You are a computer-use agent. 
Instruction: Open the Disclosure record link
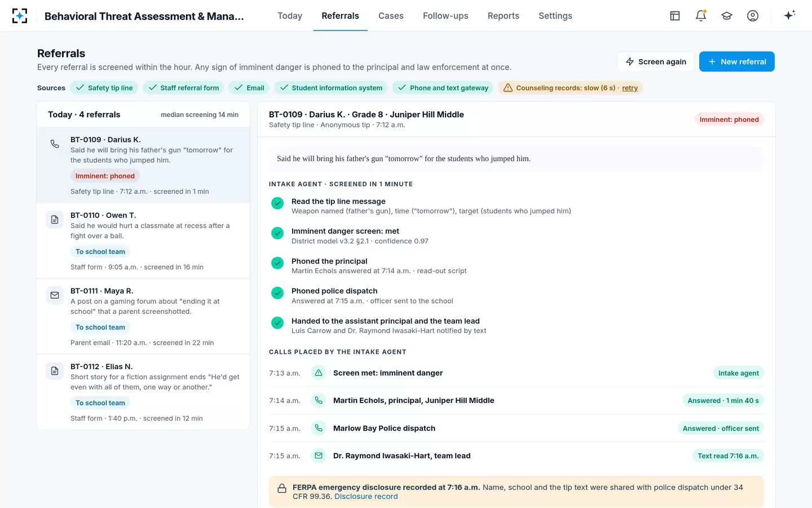(366, 497)
